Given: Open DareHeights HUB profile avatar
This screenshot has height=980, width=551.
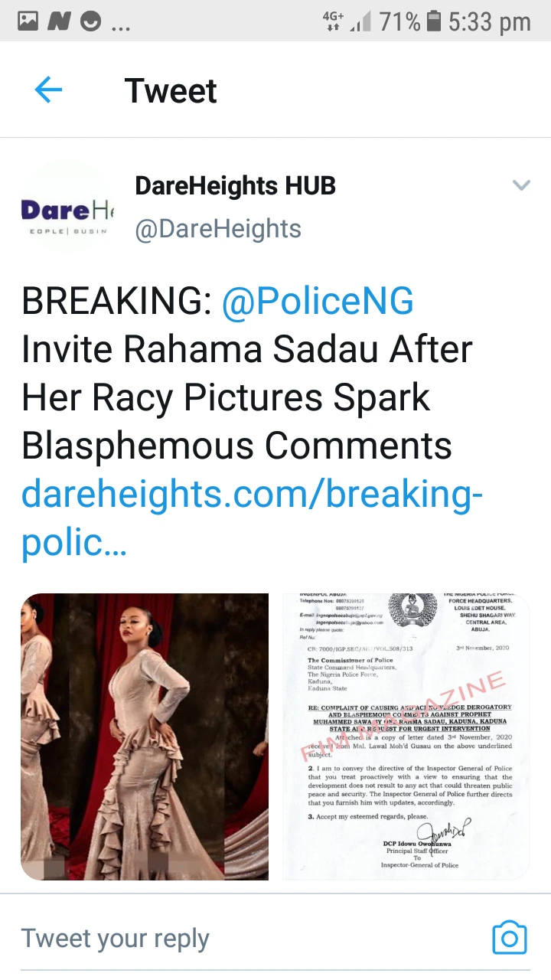Looking at the screenshot, I should click(67, 207).
